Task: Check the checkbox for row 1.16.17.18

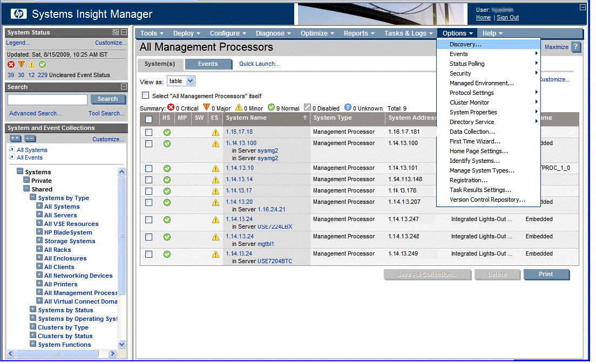Action: point(148,132)
